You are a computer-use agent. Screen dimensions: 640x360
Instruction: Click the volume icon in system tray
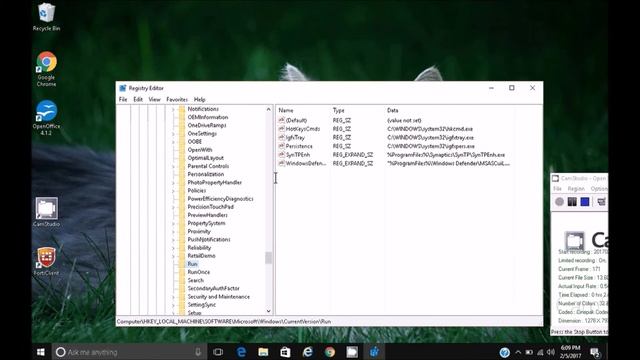click(551, 352)
